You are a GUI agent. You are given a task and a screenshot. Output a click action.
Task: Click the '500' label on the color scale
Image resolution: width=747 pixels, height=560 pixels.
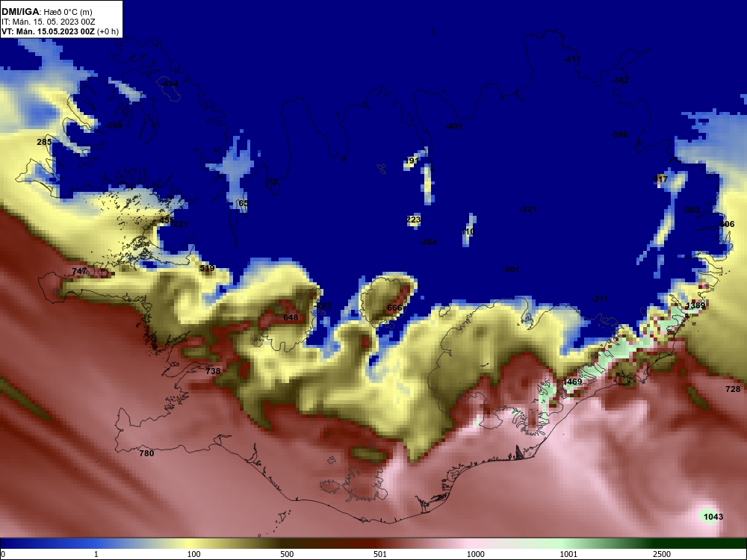pyautogui.click(x=287, y=554)
